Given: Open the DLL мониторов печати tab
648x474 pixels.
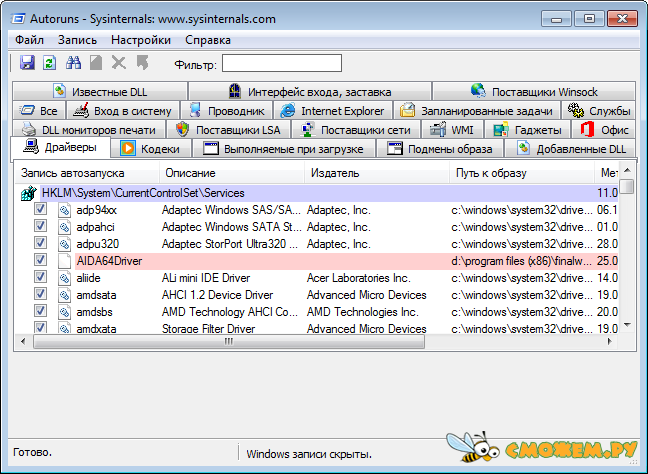Looking at the screenshot, I should [89, 130].
